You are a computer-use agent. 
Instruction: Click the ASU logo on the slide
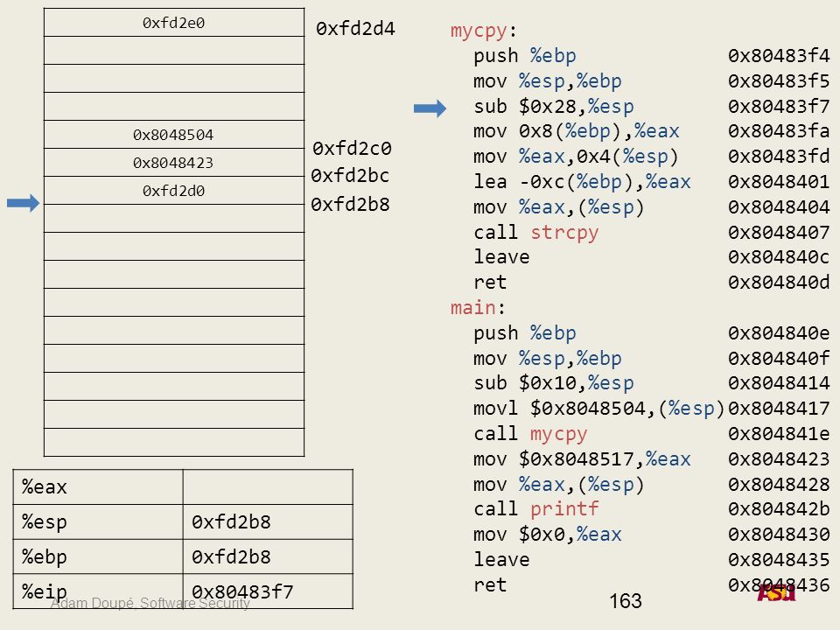776,592
